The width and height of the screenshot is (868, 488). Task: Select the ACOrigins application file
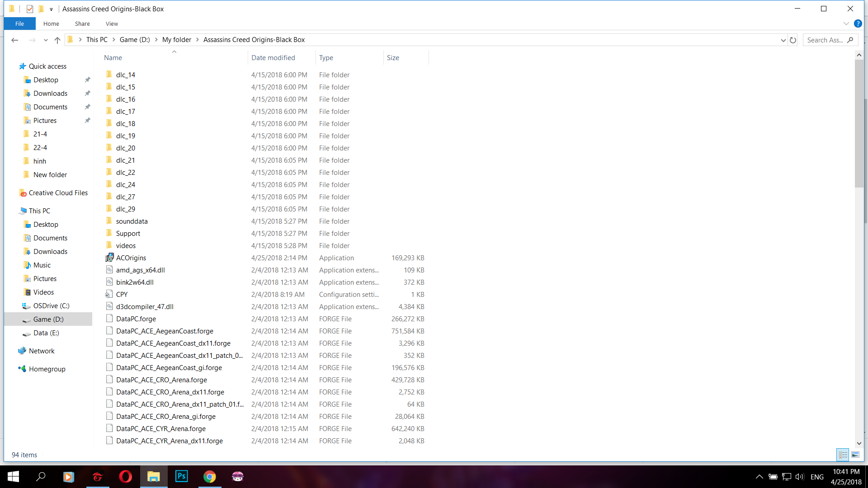pyautogui.click(x=131, y=258)
